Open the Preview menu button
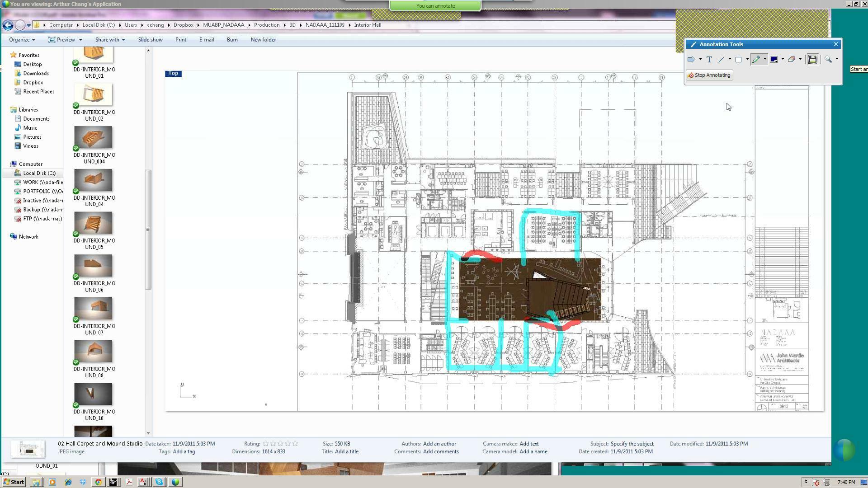868x488 pixels. [x=65, y=40]
